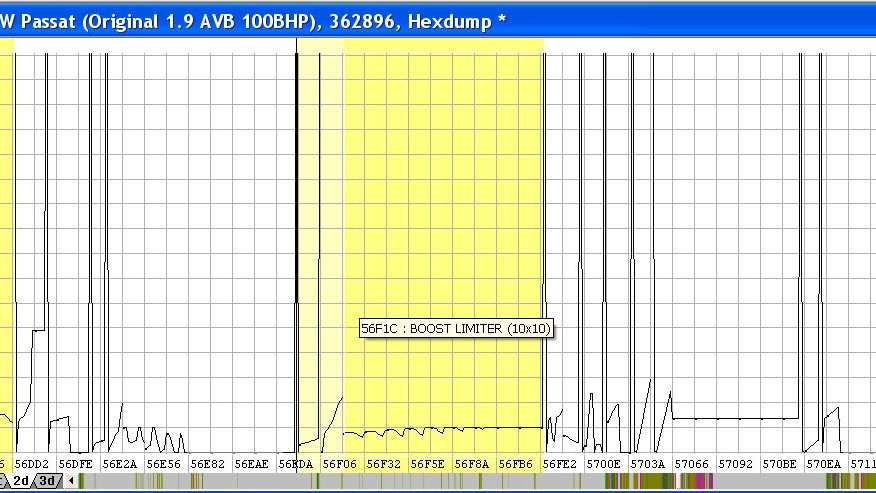The width and height of the screenshot is (876, 493).
Task: Click address label 57066 on the axis
Action: (x=692, y=464)
